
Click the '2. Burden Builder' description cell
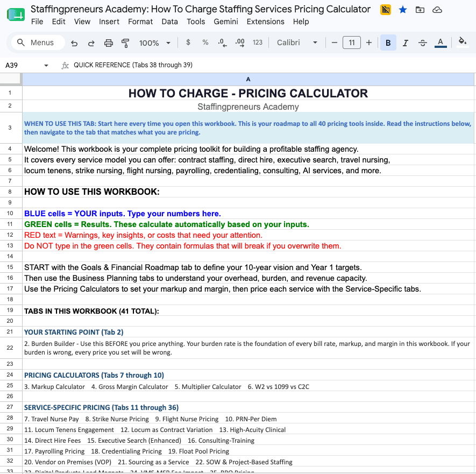coord(248,348)
